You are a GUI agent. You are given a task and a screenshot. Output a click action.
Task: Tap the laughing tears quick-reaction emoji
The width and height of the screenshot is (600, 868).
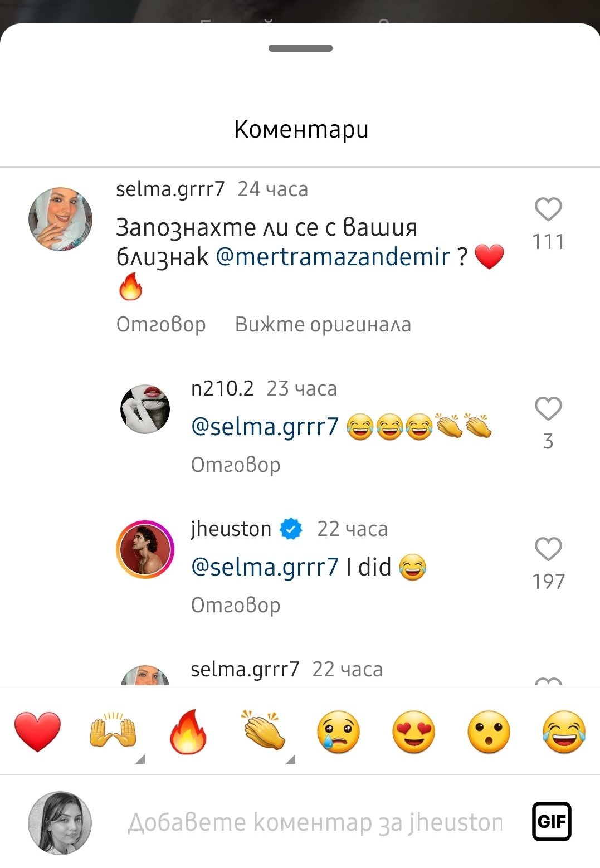point(564,732)
